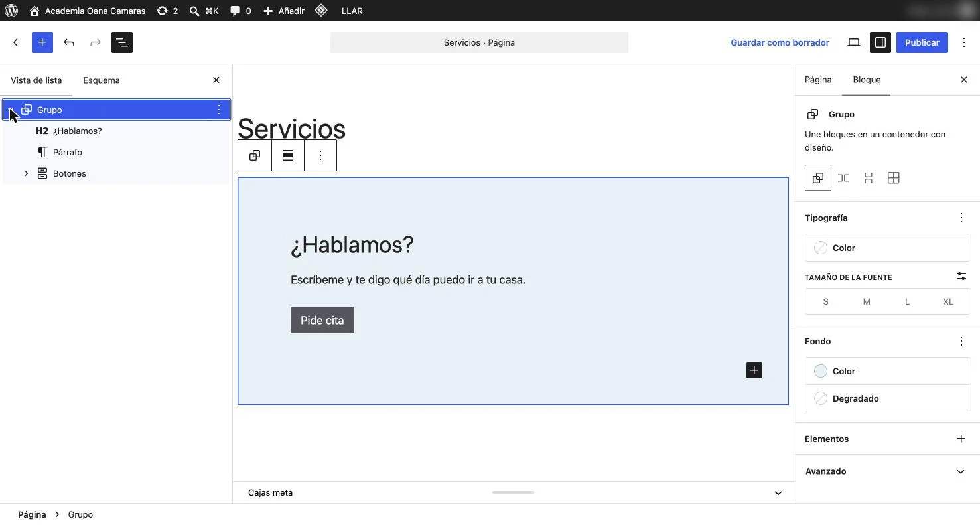
Task: Open Grupo options in list view
Action: coord(219,110)
